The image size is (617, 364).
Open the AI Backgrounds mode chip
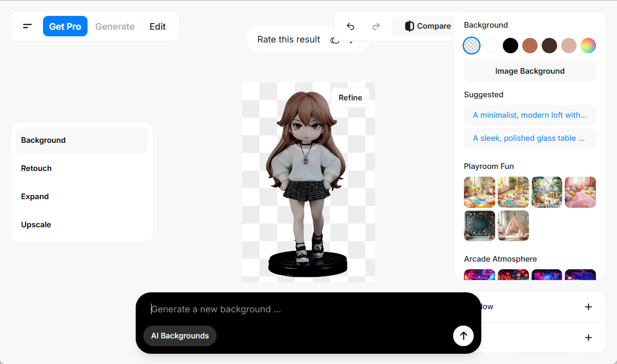(180, 336)
